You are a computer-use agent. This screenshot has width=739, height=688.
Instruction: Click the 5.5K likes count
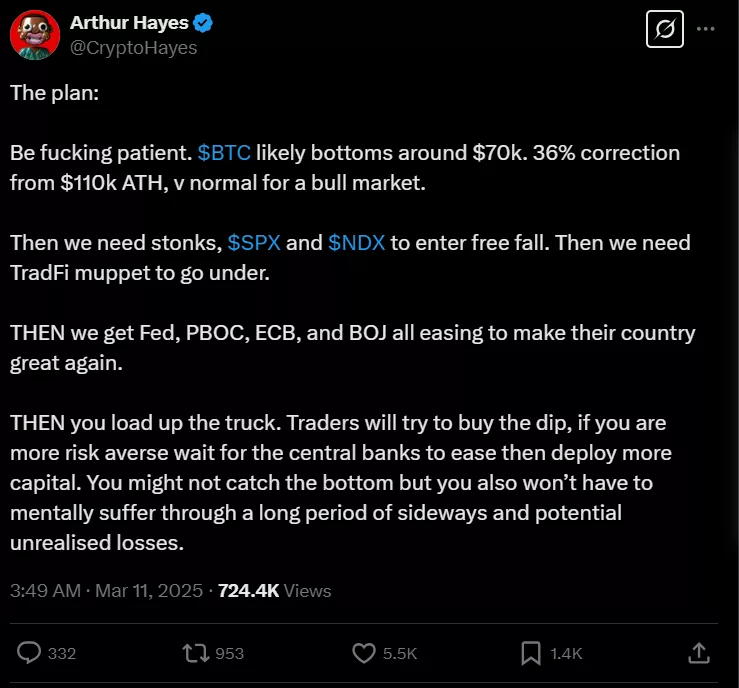tap(400, 653)
